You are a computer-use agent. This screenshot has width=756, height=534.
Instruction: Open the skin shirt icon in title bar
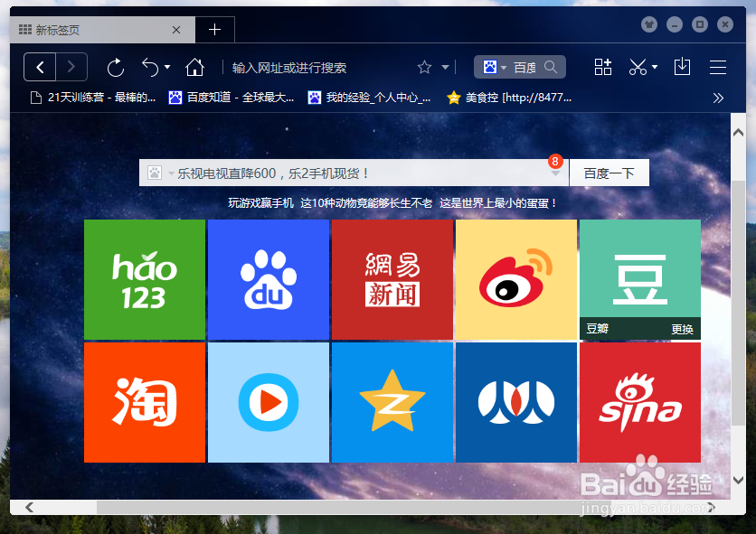pos(649,24)
